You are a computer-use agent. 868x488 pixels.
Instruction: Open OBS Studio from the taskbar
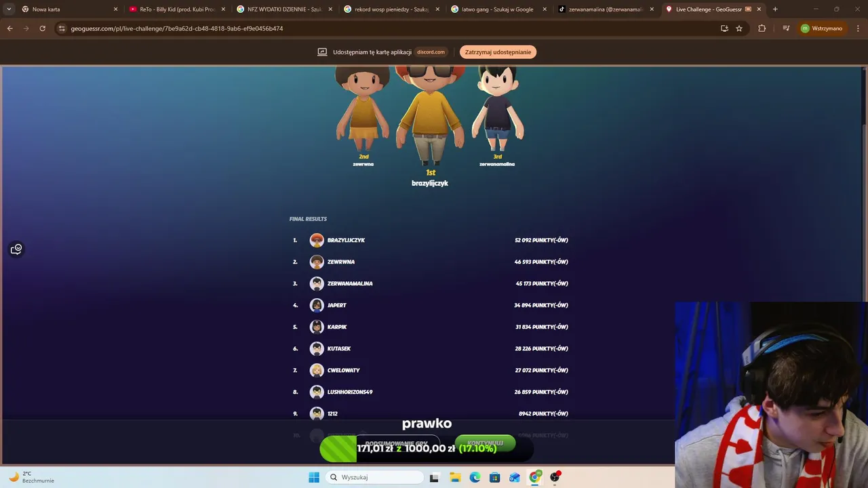(x=555, y=477)
